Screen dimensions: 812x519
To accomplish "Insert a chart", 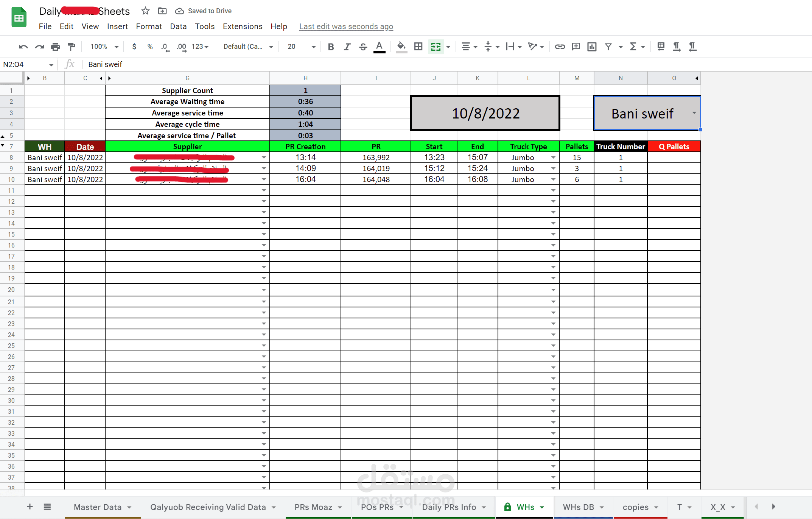I will 591,47.
